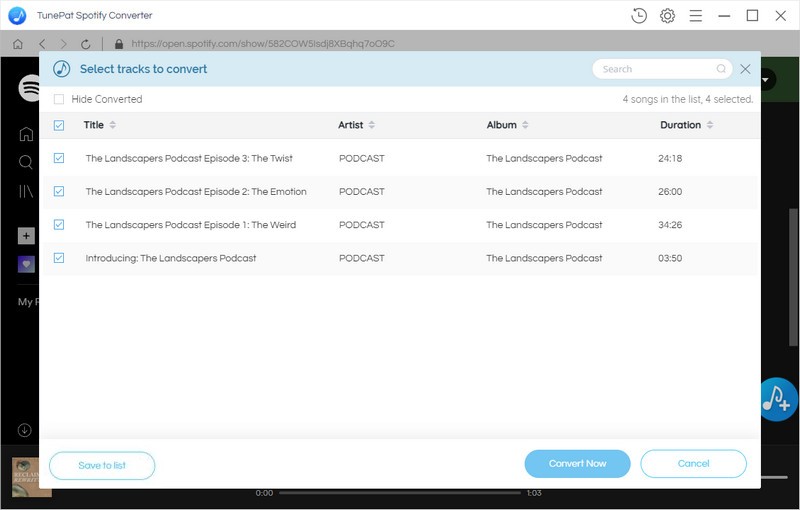Click title 'The Landscapers Podcast Episode 1: The Weird'
The width and height of the screenshot is (800, 510).
click(191, 224)
